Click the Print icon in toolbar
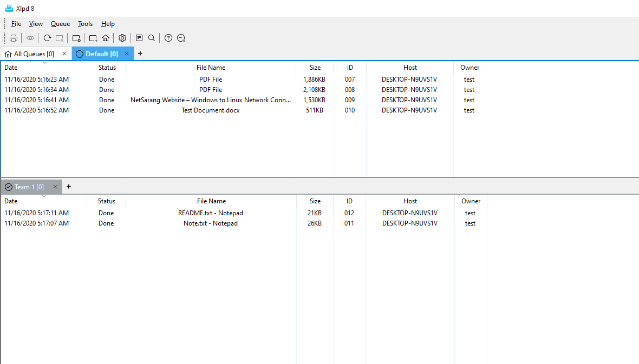 (14, 38)
